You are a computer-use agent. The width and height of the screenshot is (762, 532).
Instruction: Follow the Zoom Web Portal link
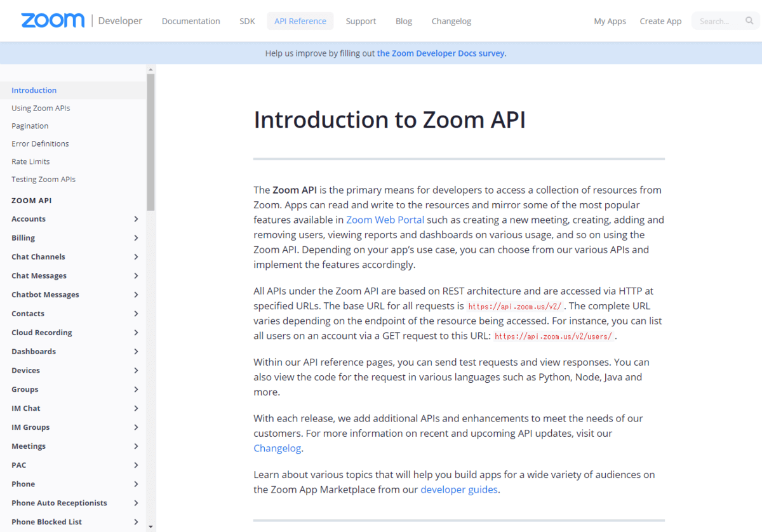pos(385,220)
